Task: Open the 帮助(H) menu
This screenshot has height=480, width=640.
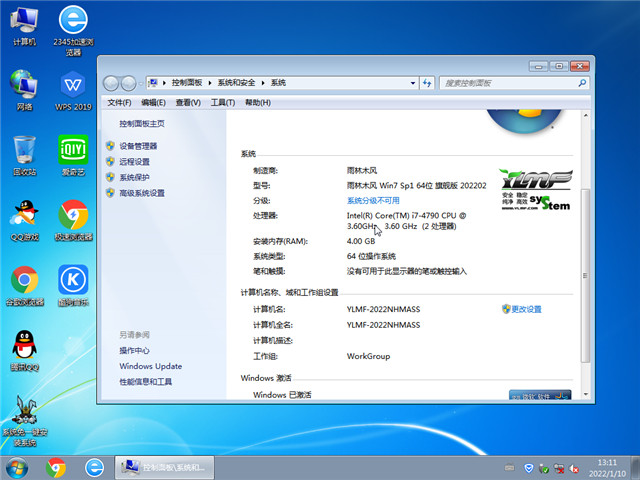Action: point(258,102)
